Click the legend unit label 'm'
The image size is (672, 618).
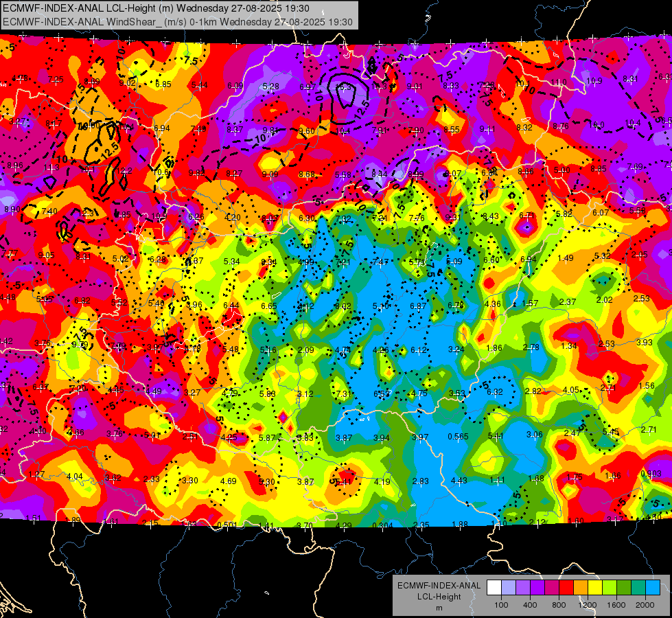pyautogui.click(x=439, y=608)
